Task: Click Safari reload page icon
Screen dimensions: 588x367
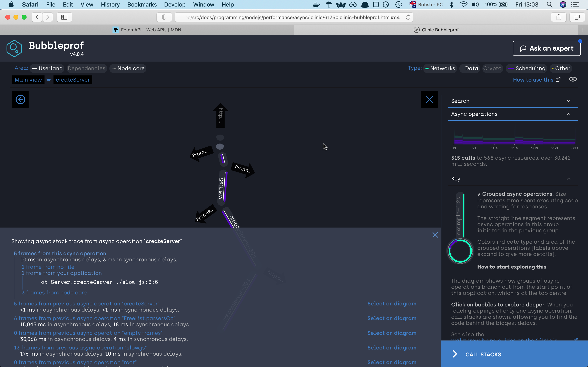Action: [x=408, y=17]
